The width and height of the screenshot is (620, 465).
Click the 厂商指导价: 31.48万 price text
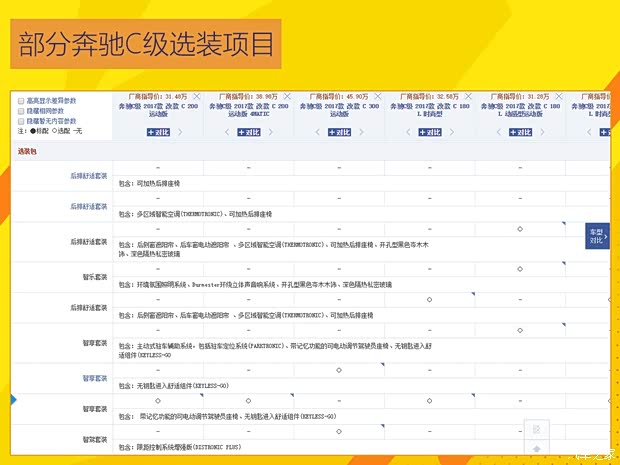pyautogui.click(x=158, y=96)
